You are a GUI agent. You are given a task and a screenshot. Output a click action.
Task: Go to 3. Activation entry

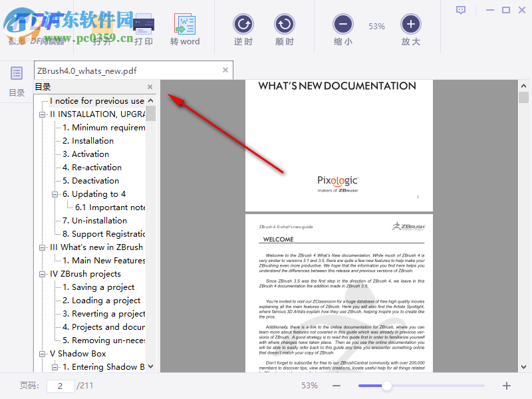tap(86, 154)
